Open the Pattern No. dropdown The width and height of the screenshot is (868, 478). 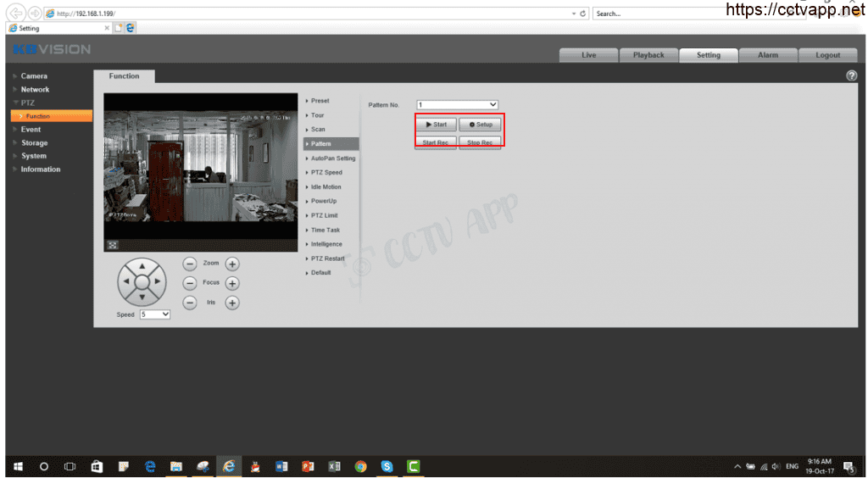(x=457, y=104)
